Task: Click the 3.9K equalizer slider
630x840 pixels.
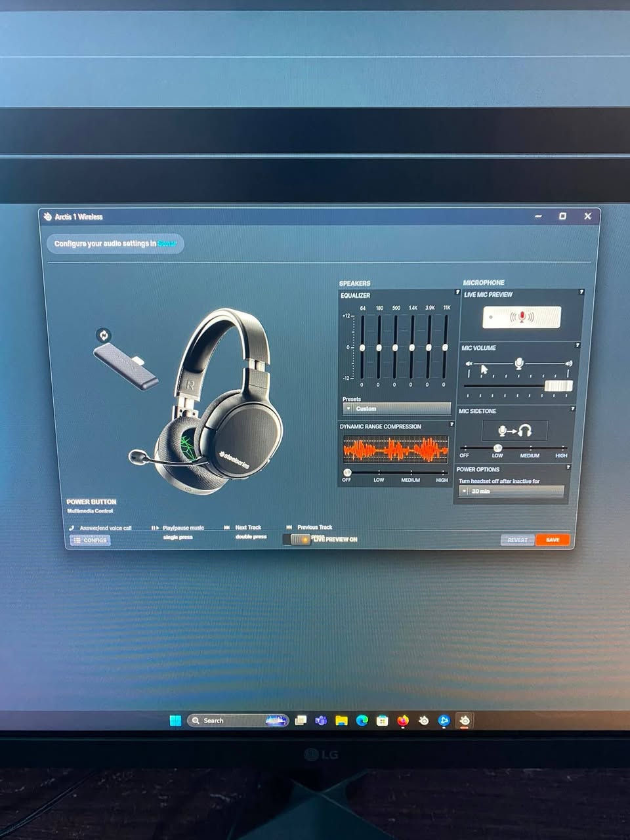Action: point(429,347)
